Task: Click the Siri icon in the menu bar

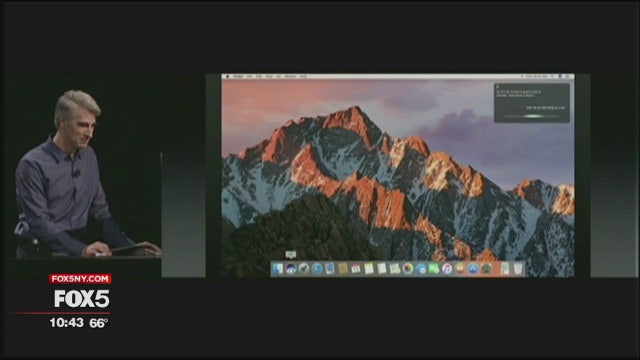Action: (560, 76)
